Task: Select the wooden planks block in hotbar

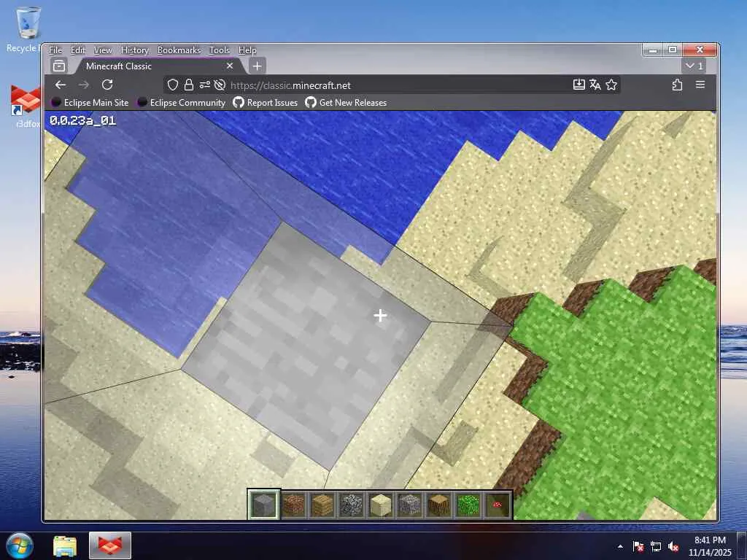Action: (x=322, y=505)
